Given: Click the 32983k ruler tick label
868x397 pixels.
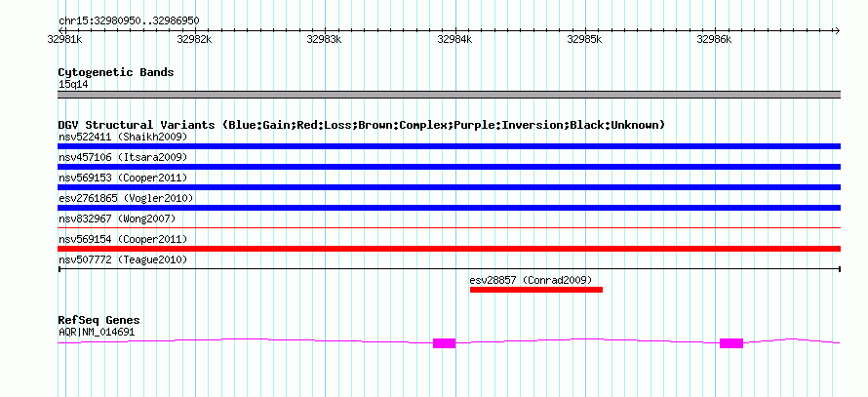Looking at the screenshot, I should pos(325,39).
